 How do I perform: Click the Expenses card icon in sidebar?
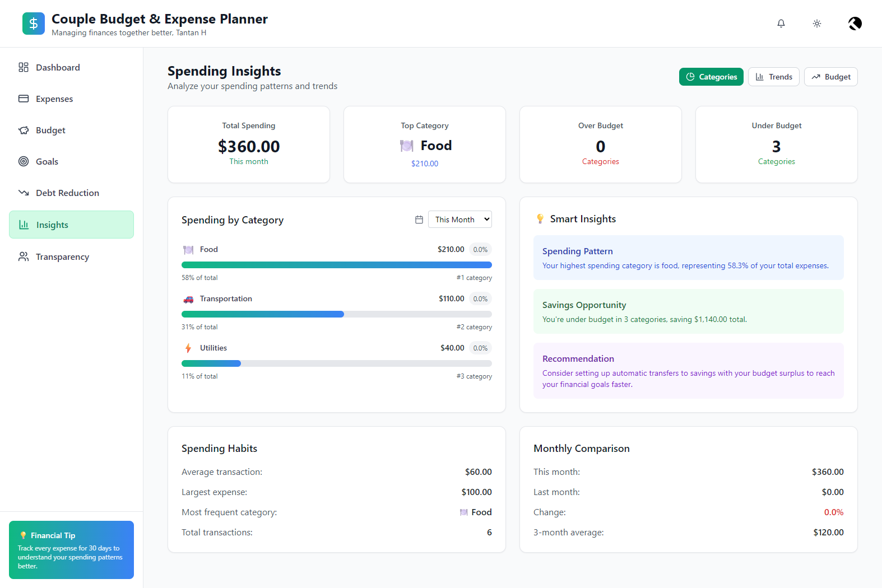(x=24, y=99)
